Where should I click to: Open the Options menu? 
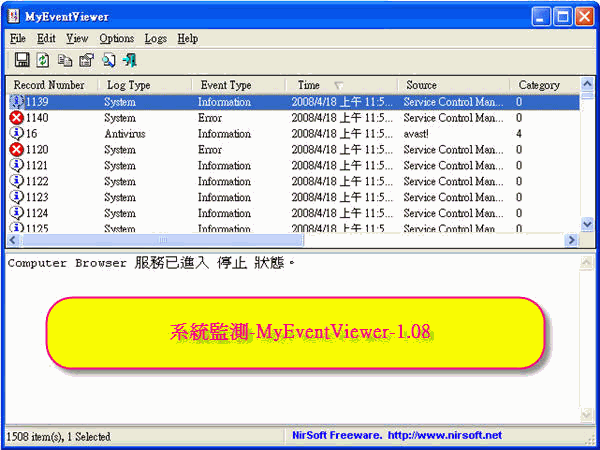[116, 38]
